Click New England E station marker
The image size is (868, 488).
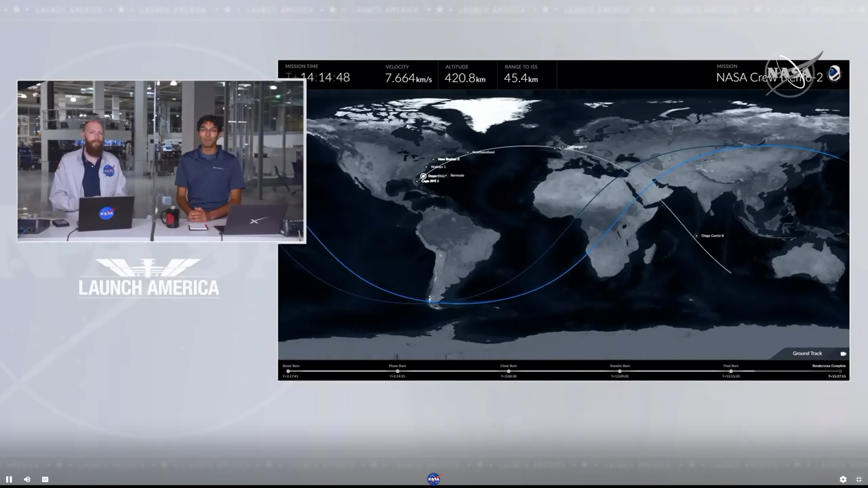tap(434, 159)
